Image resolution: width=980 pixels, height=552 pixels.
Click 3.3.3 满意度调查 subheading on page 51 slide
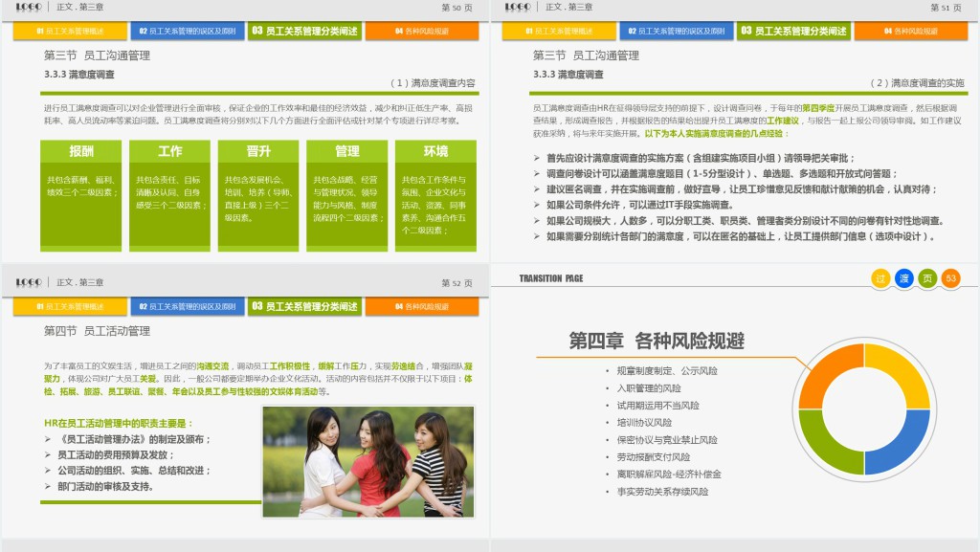point(568,75)
